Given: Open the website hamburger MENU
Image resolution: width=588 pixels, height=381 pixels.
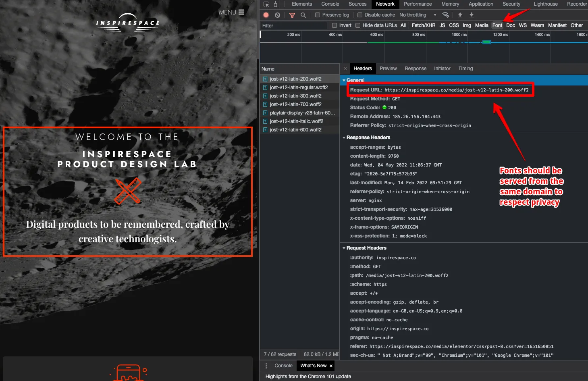Looking at the screenshot, I should [x=232, y=12].
